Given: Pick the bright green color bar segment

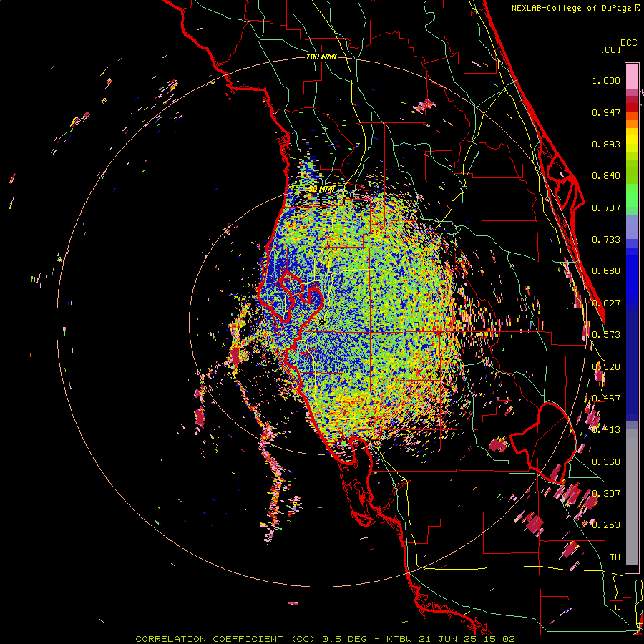Looking at the screenshot, I should [632, 195].
